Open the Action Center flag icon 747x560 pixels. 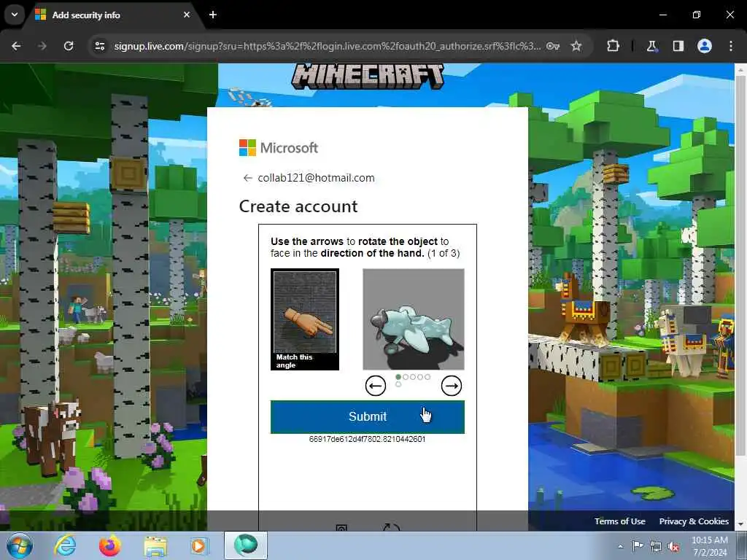(638, 546)
